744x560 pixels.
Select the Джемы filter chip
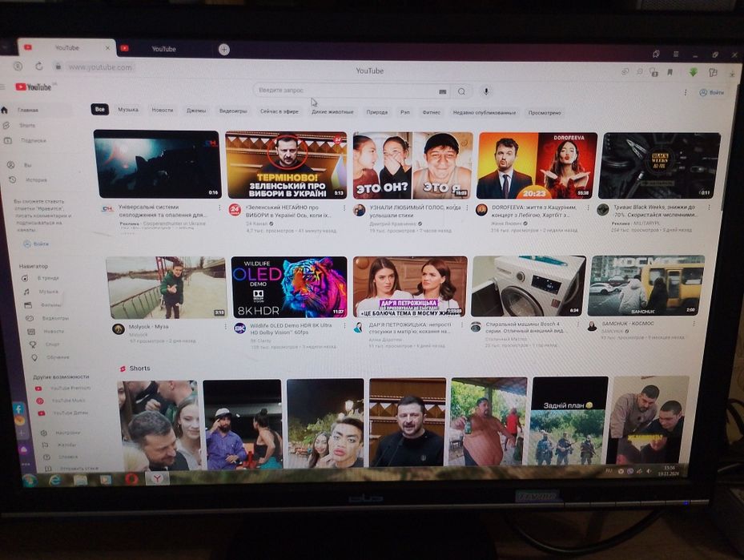(x=196, y=111)
